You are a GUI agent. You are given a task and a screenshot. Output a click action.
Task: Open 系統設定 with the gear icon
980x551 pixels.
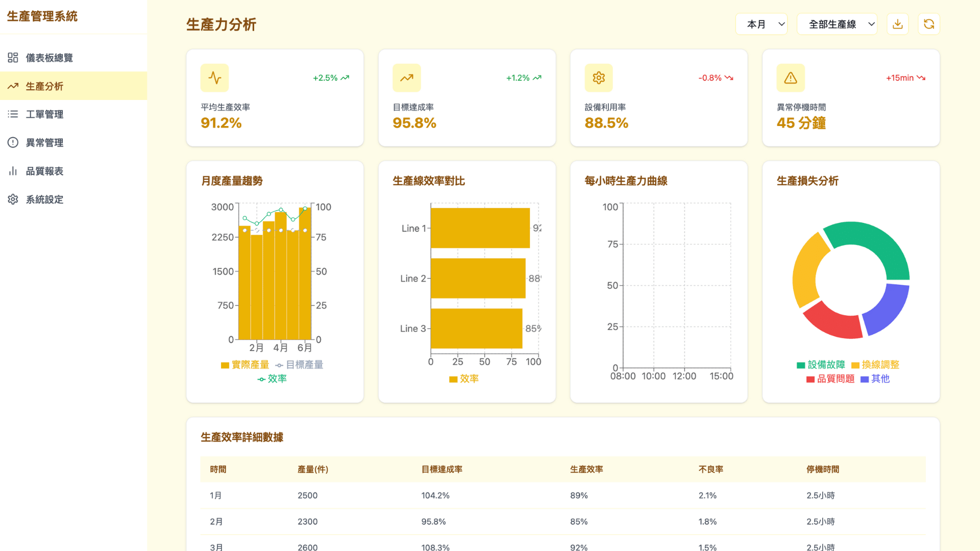pyautogui.click(x=13, y=199)
